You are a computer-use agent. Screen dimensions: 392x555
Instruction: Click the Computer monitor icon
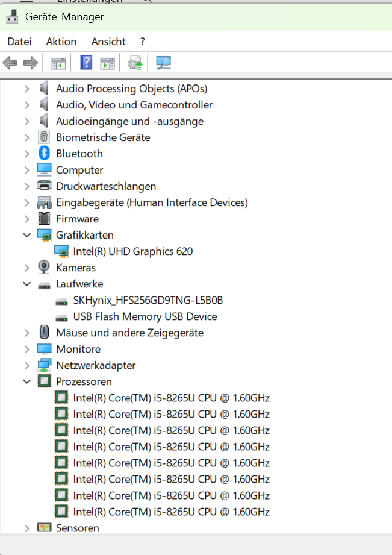tap(44, 169)
